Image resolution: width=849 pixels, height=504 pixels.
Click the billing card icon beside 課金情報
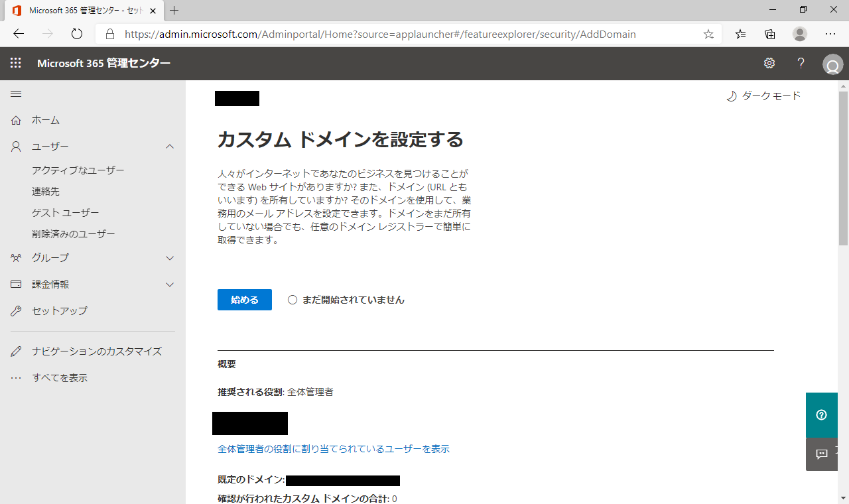[x=17, y=284]
